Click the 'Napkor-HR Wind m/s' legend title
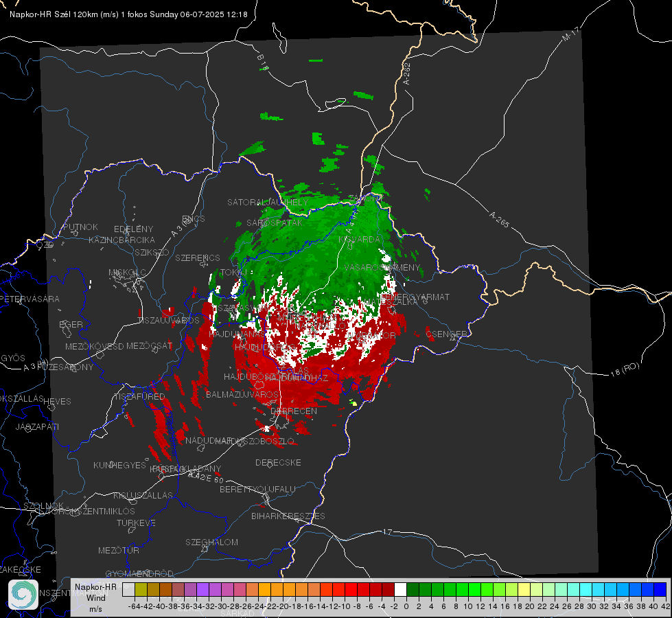This screenshot has width=672, height=618. tap(95, 597)
